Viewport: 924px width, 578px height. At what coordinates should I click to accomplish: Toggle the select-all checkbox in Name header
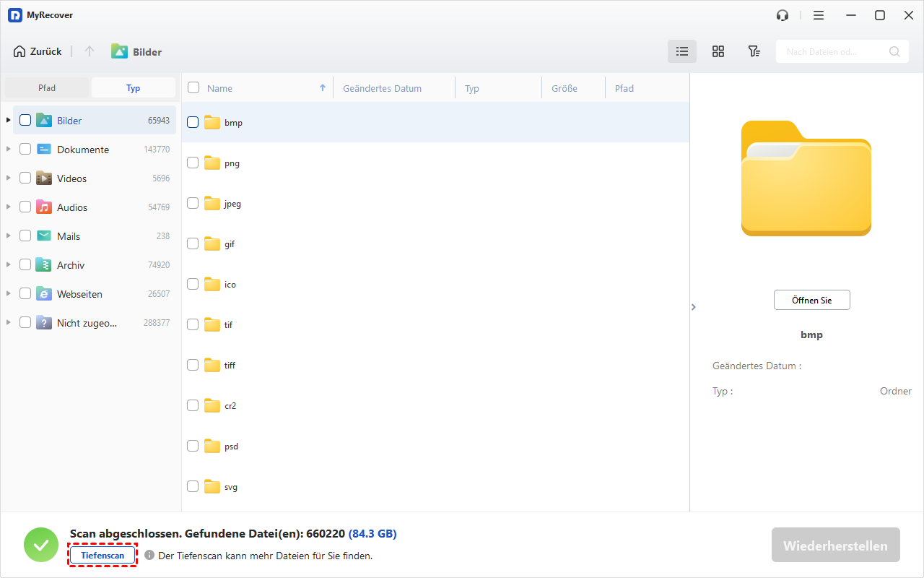coord(193,88)
